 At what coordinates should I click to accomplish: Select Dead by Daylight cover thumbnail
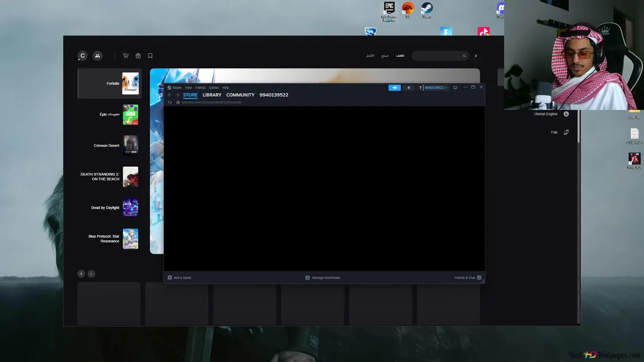point(130,208)
